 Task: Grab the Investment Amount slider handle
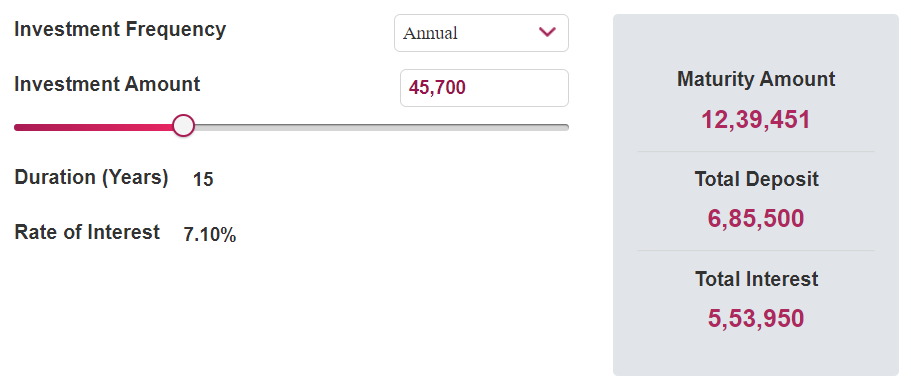tap(184, 126)
